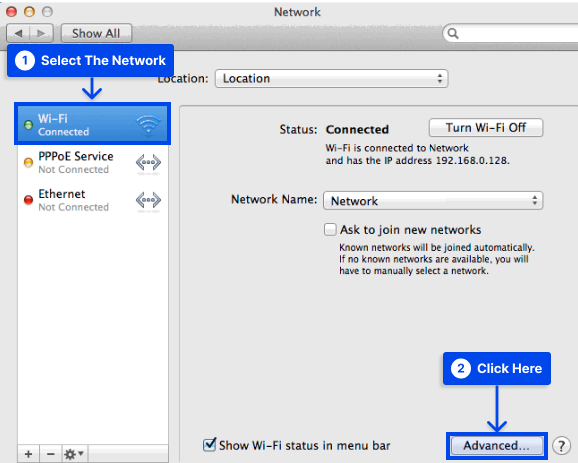The image size is (578, 463).
Task: Click the Turn Wi-Fi Off button
Action: [x=486, y=128]
